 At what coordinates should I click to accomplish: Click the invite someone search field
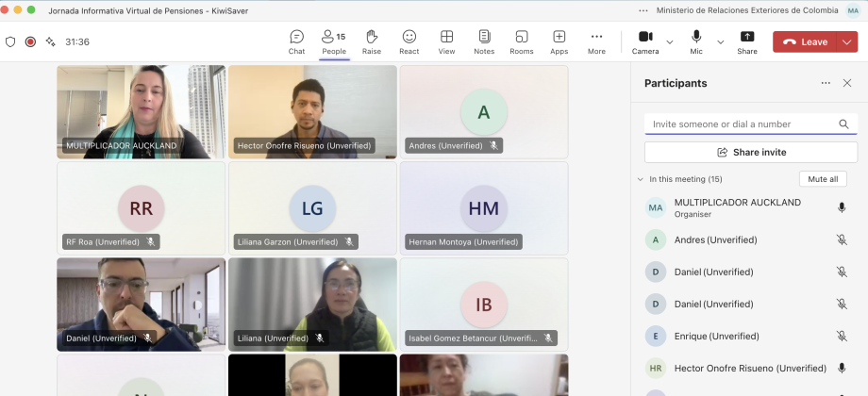[x=751, y=124]
